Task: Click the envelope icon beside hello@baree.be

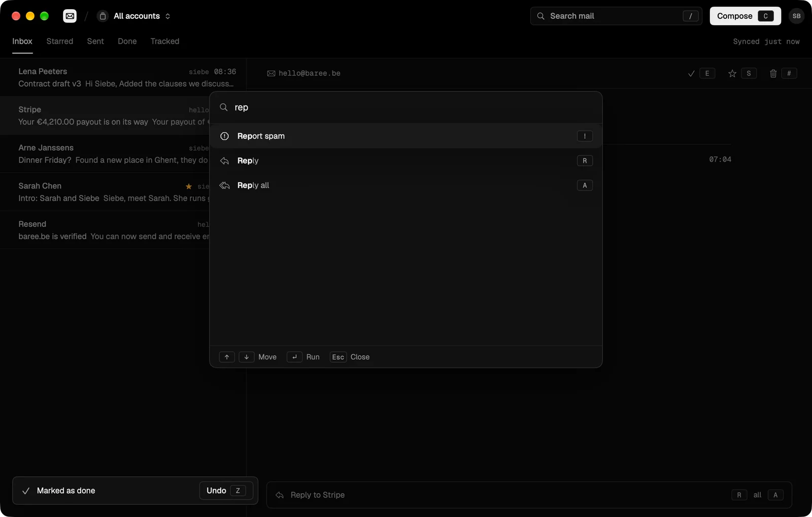Action: [272, 74]
